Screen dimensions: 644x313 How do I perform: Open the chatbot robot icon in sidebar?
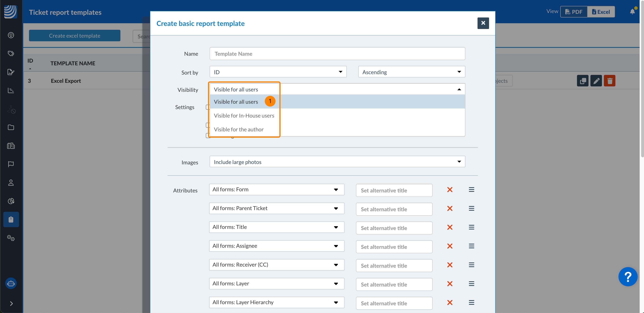point(11,283)
